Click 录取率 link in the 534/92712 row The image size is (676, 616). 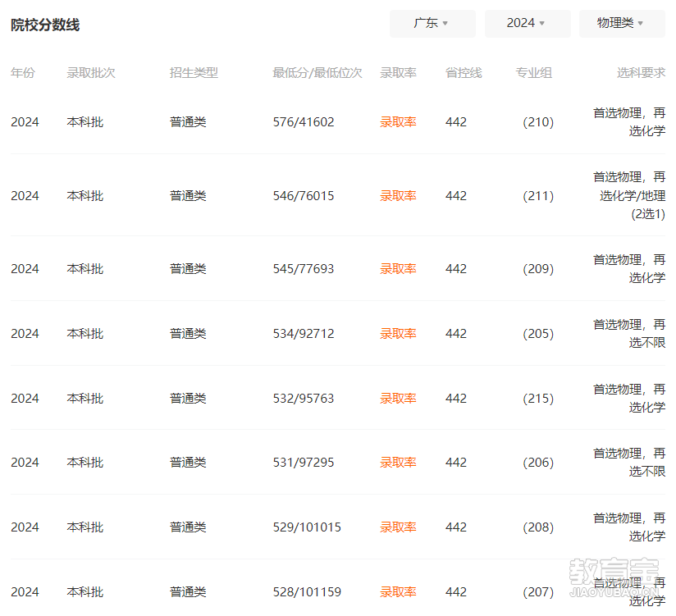tap(398, 334)
